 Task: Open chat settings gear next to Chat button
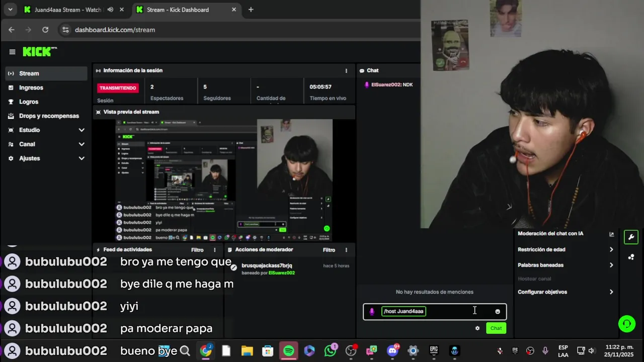click(x=477, y=328)
